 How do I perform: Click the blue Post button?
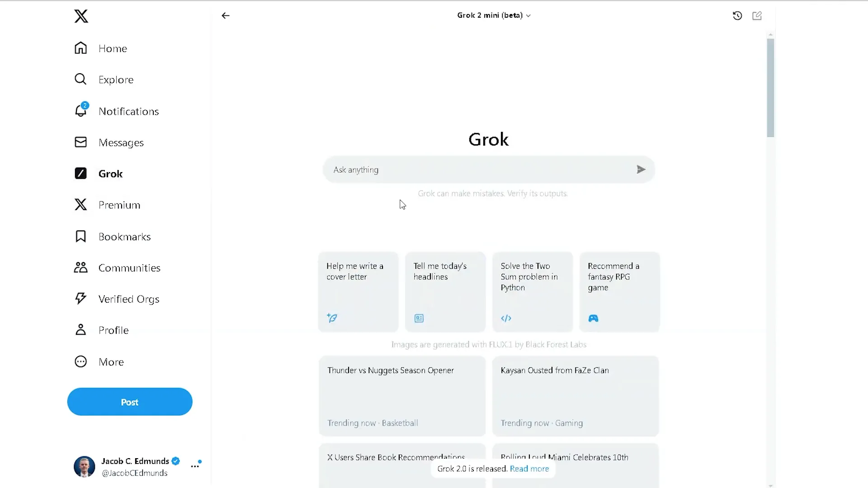(x=129, y=402)
